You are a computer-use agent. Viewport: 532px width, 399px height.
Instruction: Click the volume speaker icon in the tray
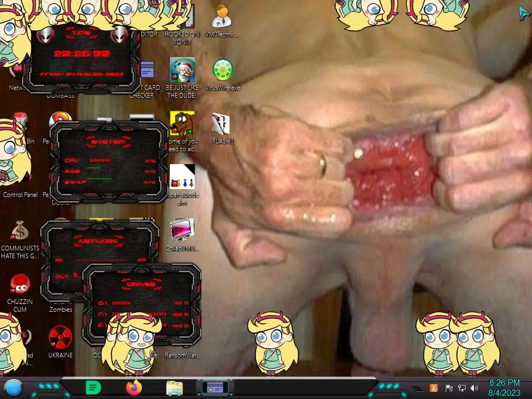[x=474, y=388]
